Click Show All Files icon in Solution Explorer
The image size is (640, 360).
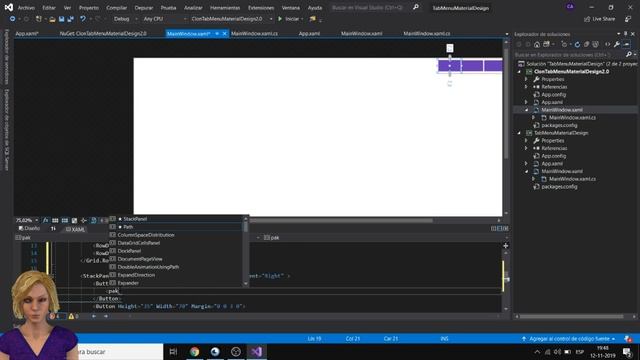(596, 44)
